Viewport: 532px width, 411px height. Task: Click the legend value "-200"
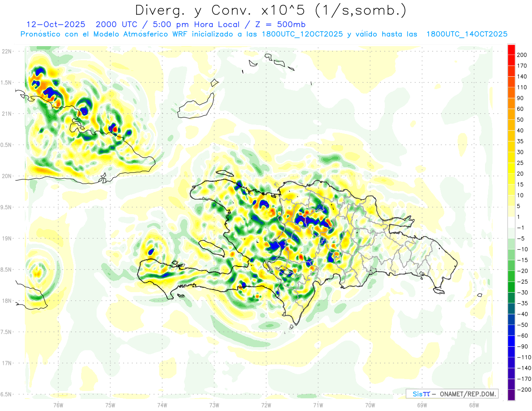coord(524,389)
